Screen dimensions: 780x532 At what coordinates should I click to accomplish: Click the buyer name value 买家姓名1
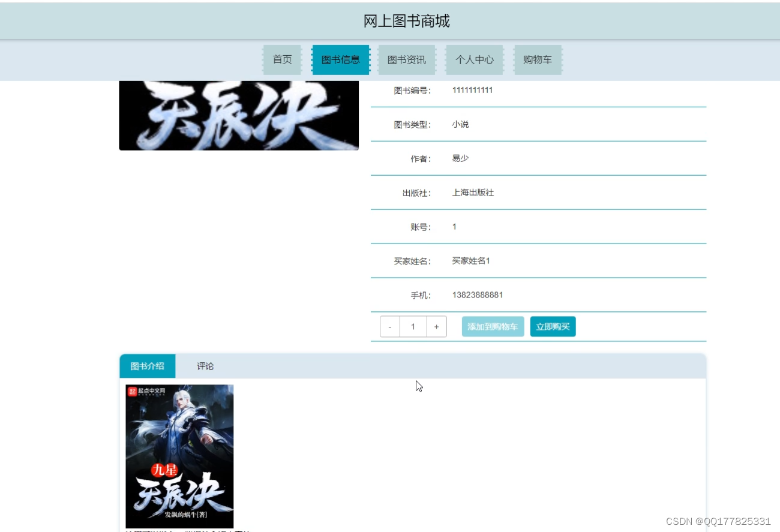(x=471, y=261)
